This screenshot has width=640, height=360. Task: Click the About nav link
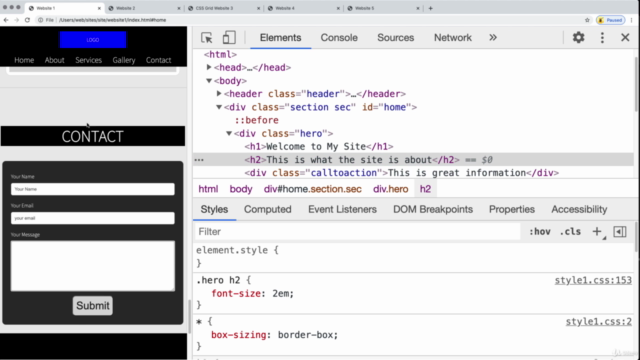[x=54, y=60]
